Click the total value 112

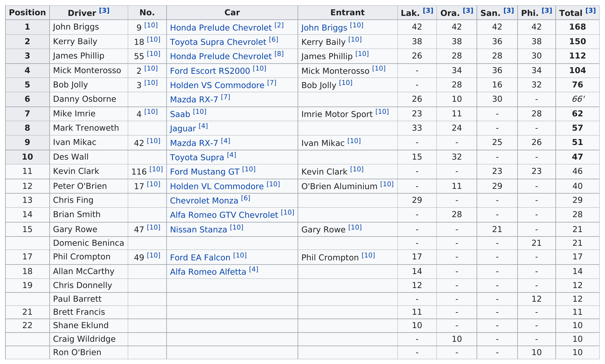click(577, 56)
